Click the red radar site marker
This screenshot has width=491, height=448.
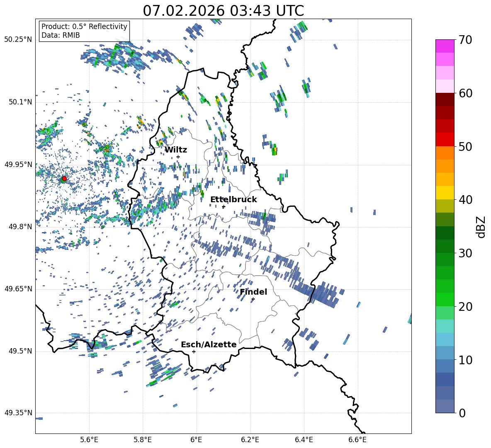click(x=64, y=179)
